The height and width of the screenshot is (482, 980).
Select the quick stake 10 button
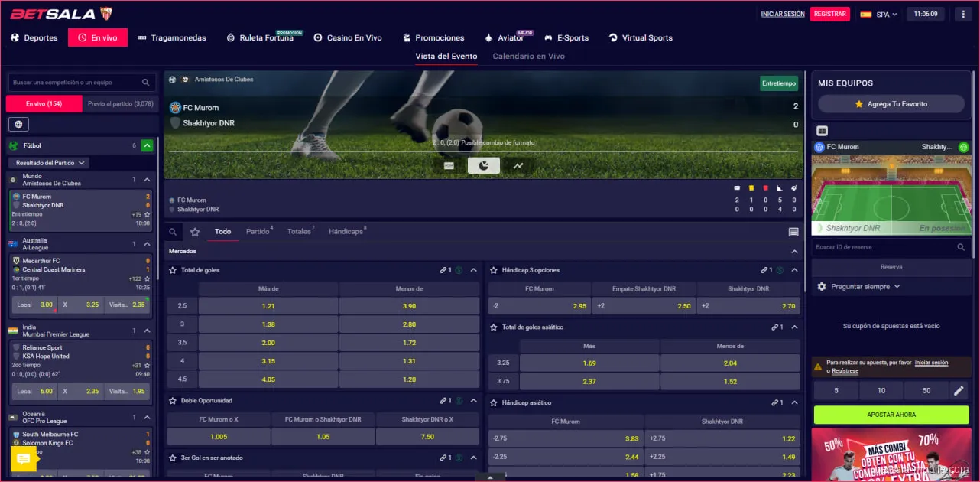coord(881,390)
